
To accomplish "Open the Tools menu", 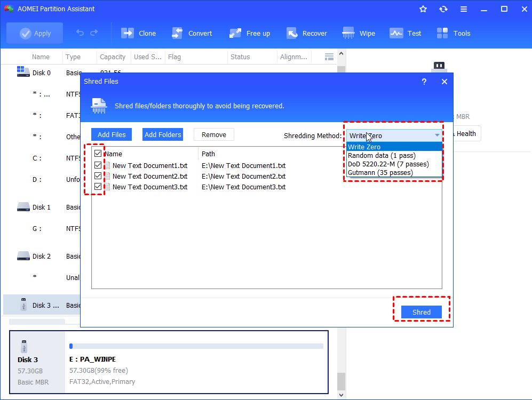I will (x=454, y=33).
